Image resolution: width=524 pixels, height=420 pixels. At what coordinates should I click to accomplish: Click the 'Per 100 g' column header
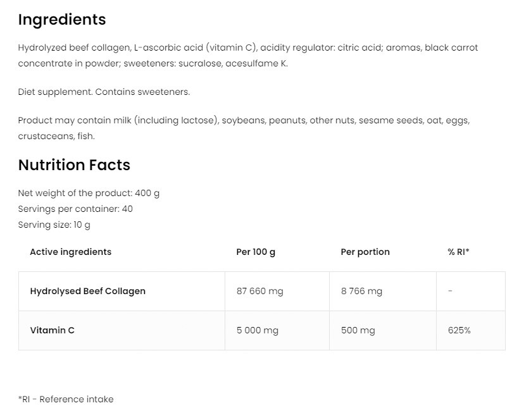click(256, 252)
